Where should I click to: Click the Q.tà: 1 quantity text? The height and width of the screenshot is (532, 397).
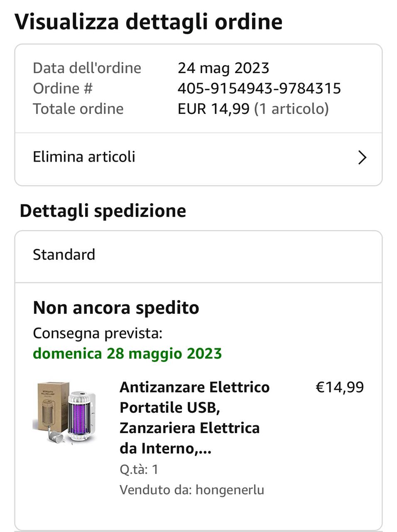(139, 469)
